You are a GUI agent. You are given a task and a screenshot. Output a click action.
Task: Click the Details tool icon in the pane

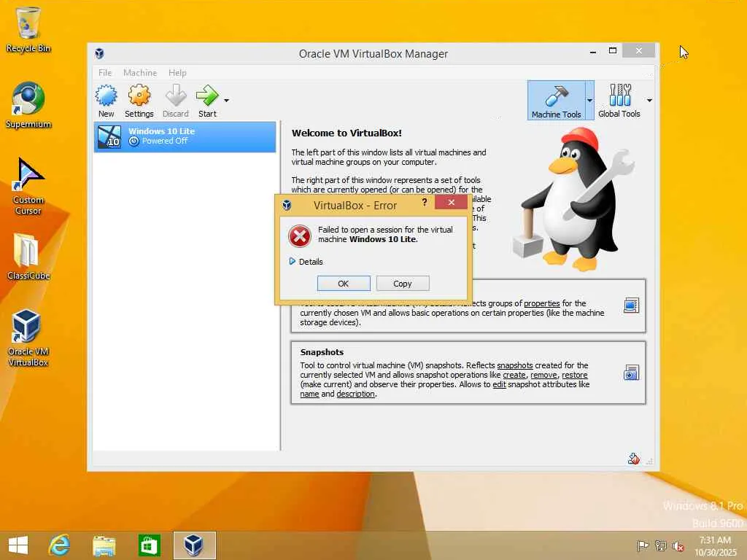pos(631,306)
